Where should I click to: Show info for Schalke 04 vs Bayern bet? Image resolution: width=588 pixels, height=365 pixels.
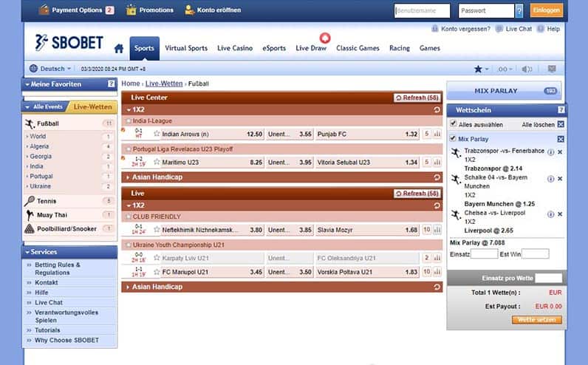click(550, 179)
